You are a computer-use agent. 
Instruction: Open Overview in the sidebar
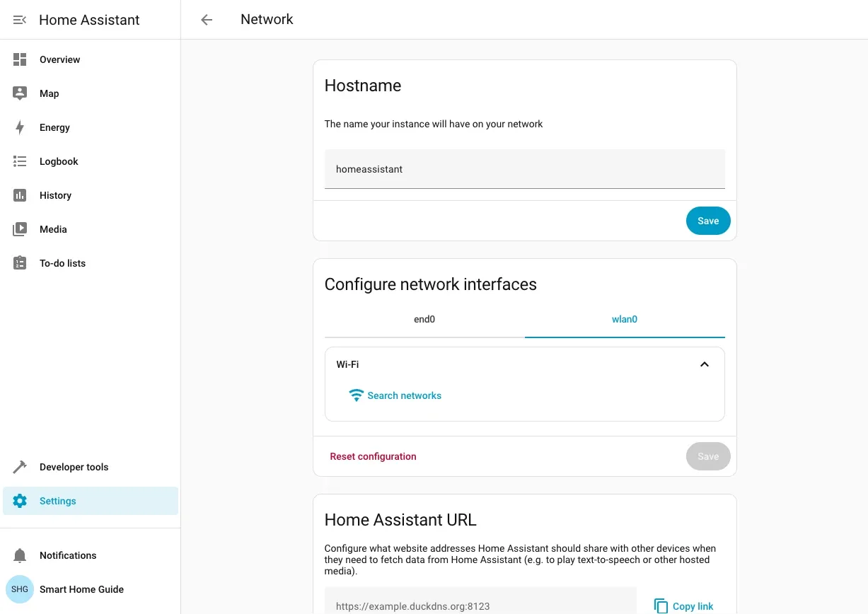point(91,59)
